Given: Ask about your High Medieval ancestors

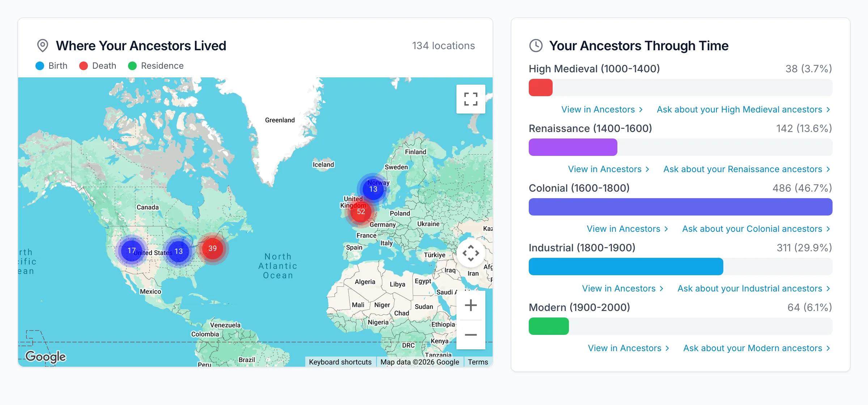Looking at the screenshot, I should pyautogui.click(x=743, y=110).
